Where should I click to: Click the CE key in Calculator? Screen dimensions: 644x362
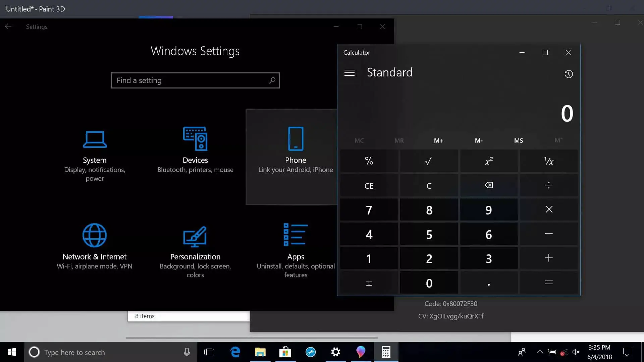coord(369,185)
